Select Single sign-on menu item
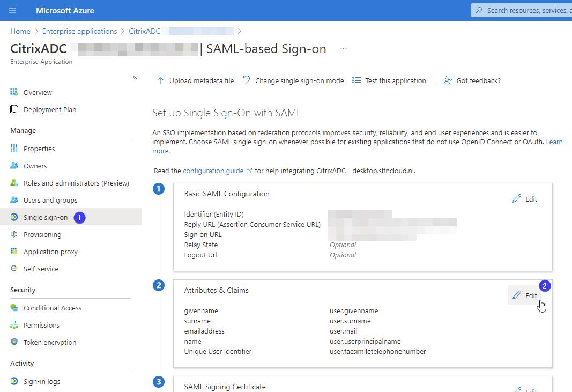 (46, 217)
